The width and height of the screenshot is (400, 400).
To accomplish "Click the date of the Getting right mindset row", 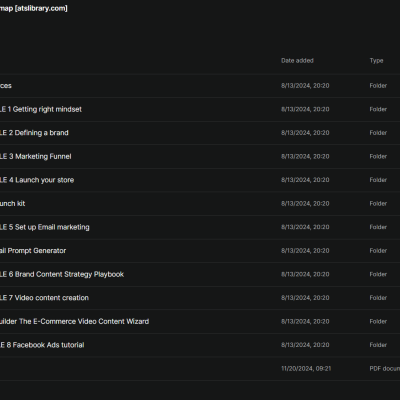I will click(x=305, y=109).
